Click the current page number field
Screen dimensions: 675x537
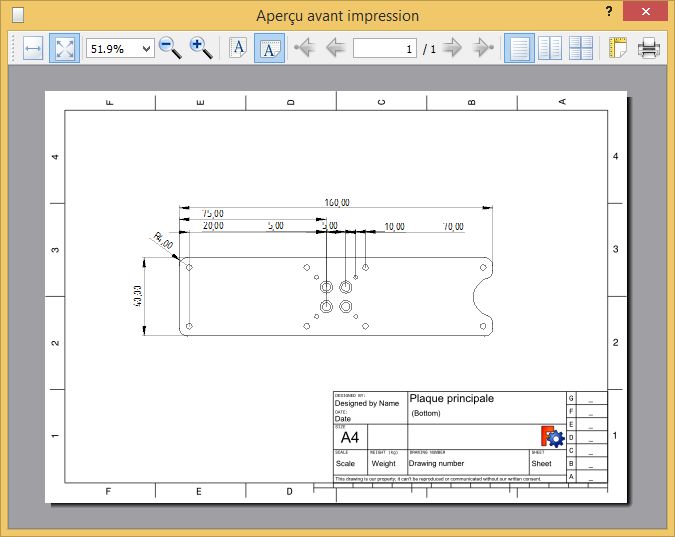pos(385,48)
